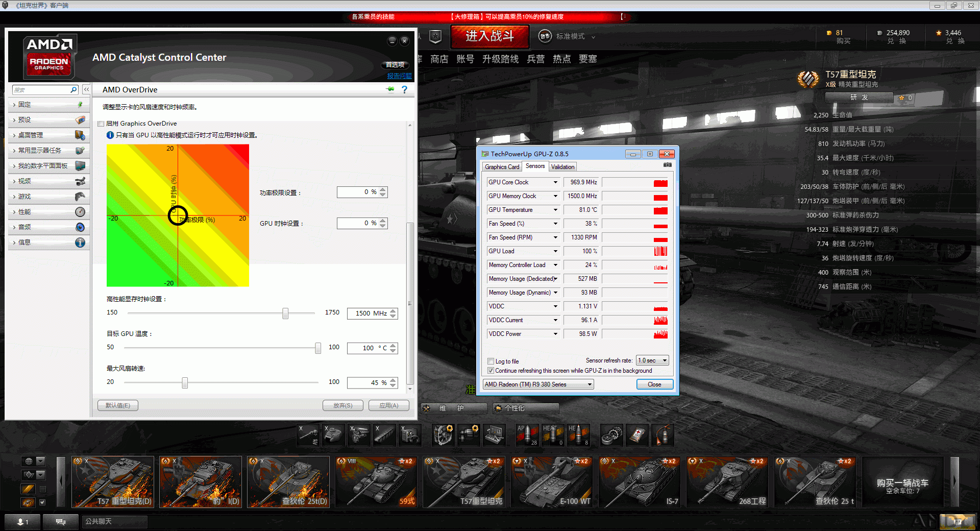Screen dimensions: 980x531
Task: Click the 维护 service button
Action: coord(454,408)
